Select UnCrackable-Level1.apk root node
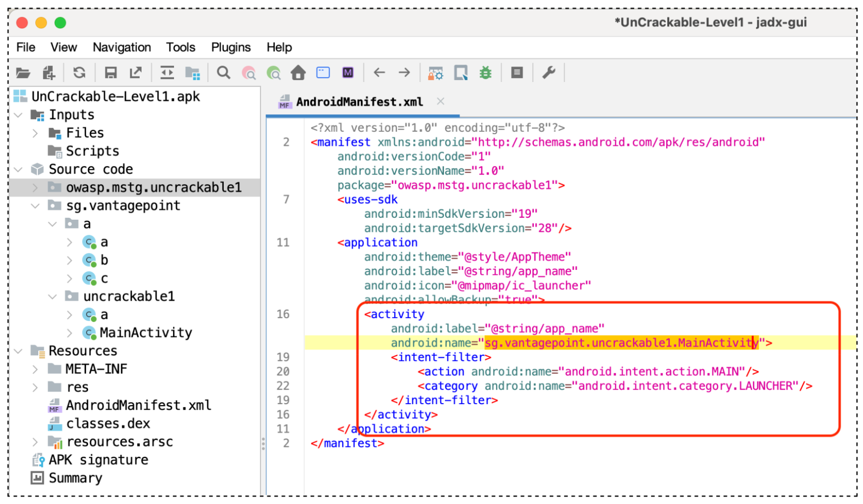Screen dimensions: 863x504 point(115,96)
